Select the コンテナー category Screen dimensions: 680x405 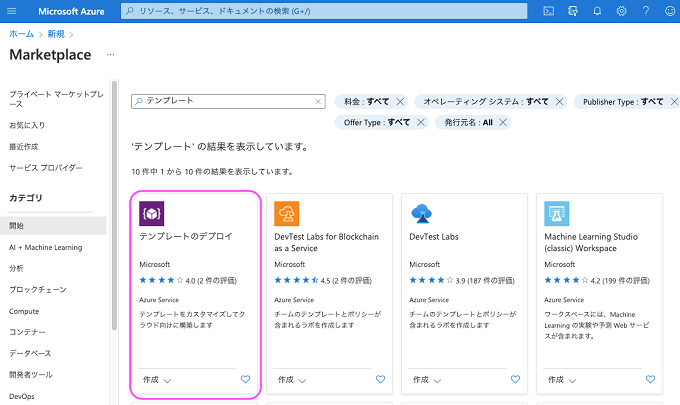pos(27,332)
